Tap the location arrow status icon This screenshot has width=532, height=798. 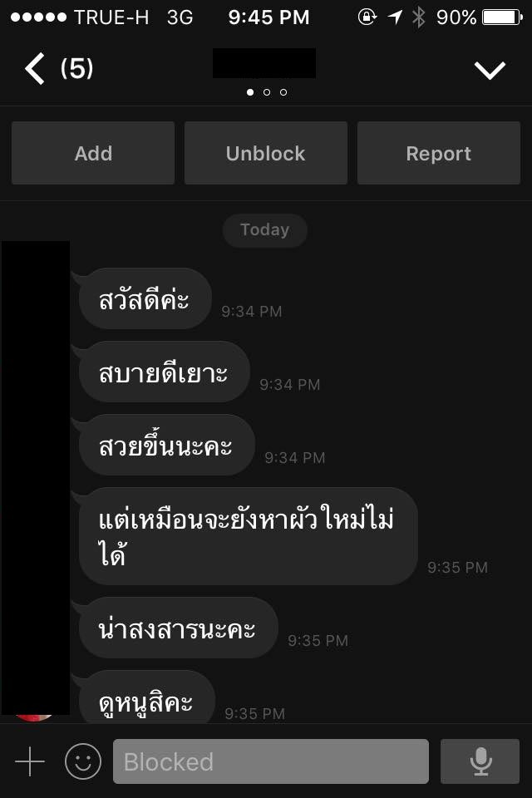[x=395, y=17]
